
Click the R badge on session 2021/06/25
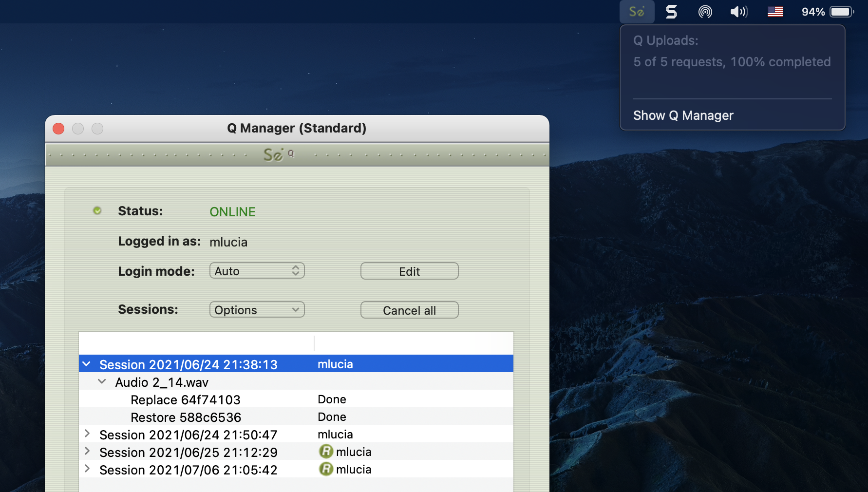[x=326, y=452]
